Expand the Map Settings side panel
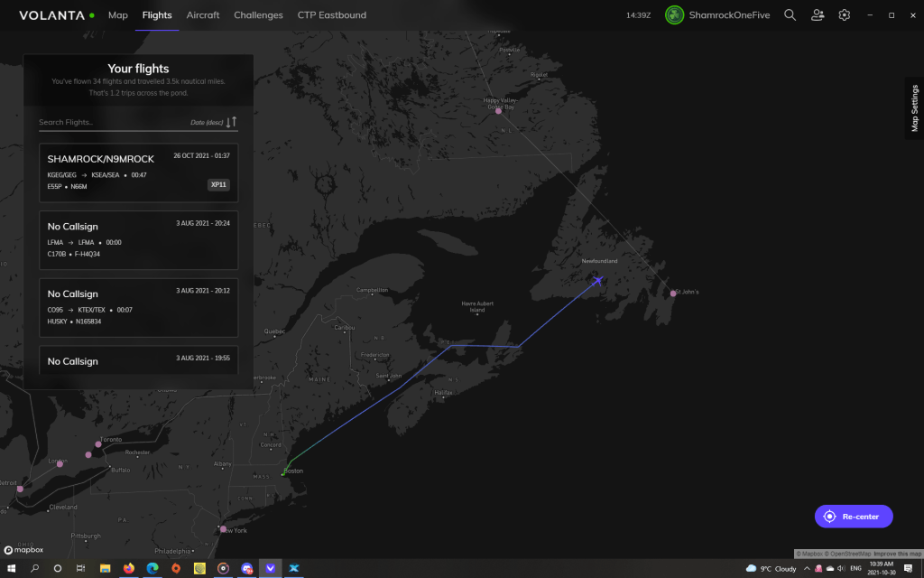The image size is (924, 578). click(914, 108)
